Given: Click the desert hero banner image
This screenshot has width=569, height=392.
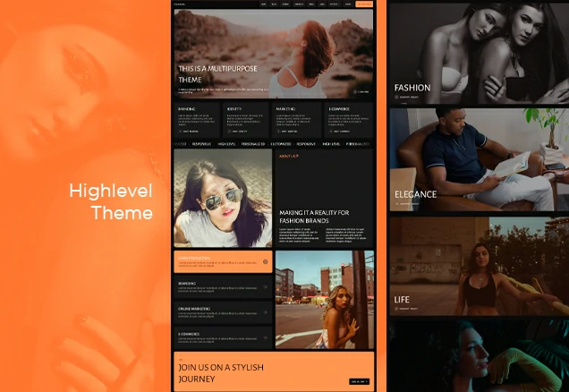Looking at the screenshot, I should (274, 54).
